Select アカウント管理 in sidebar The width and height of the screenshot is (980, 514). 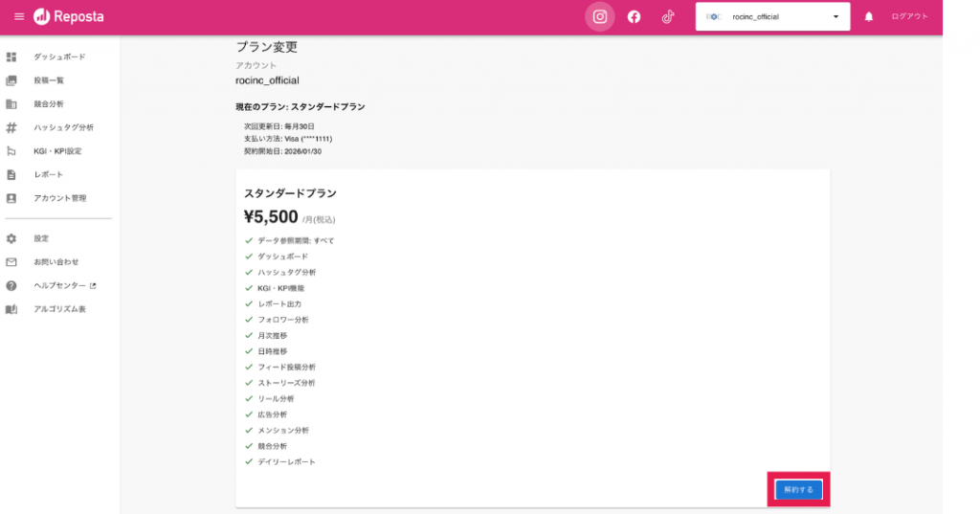[x=59, y=198]
